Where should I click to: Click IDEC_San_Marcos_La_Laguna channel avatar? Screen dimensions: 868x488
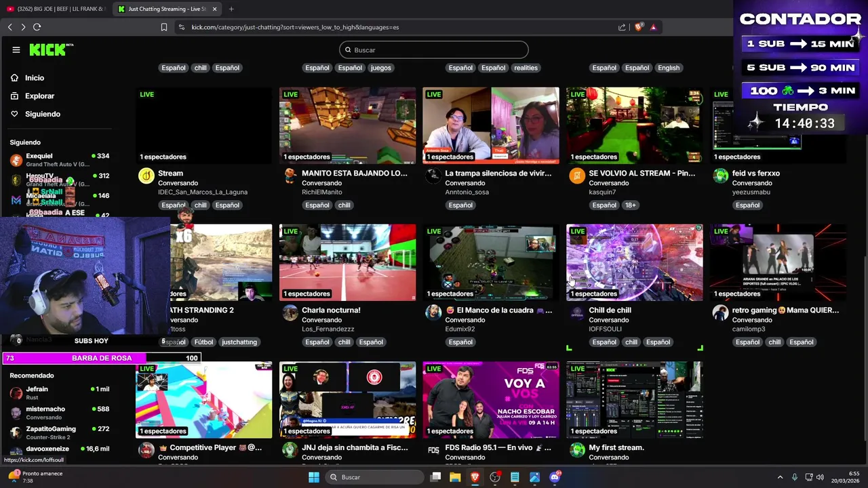[146, 176]
